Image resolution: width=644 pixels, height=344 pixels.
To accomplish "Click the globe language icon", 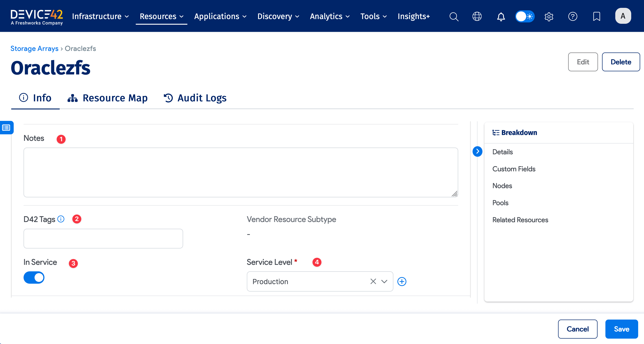I will pos(477,17).
